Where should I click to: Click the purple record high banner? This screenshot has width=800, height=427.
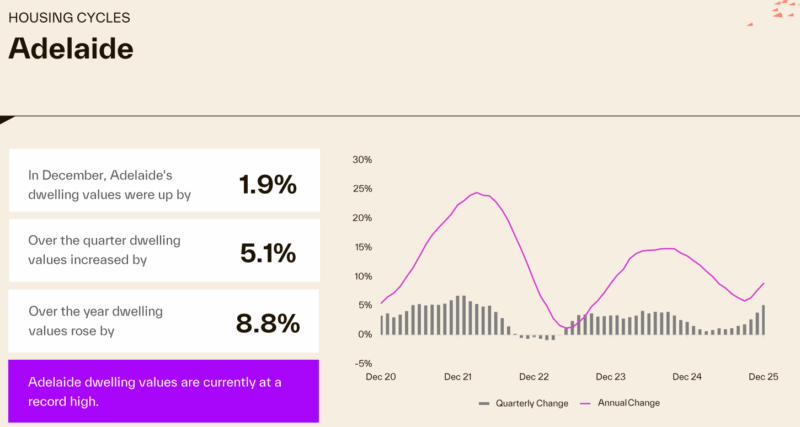163,391
